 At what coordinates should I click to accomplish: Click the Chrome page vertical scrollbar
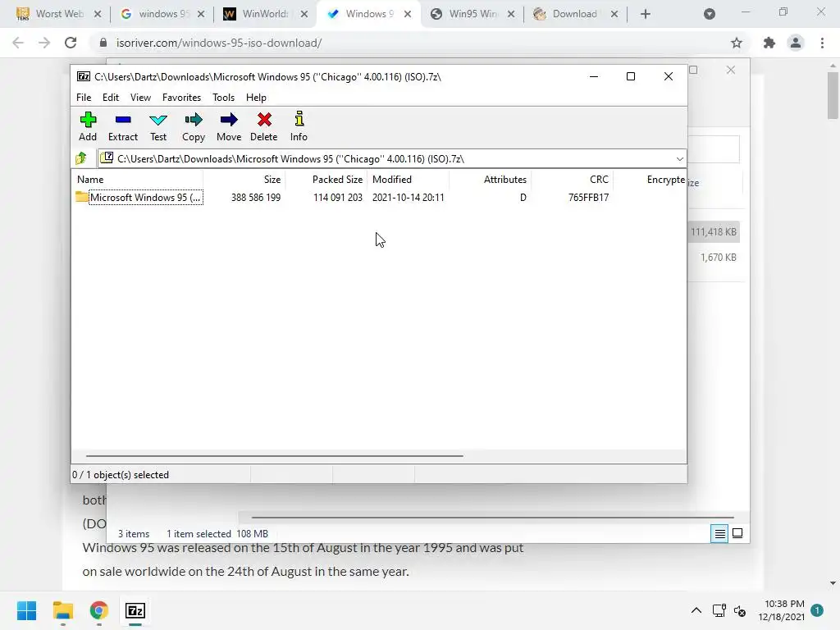(x=833, y=95)
